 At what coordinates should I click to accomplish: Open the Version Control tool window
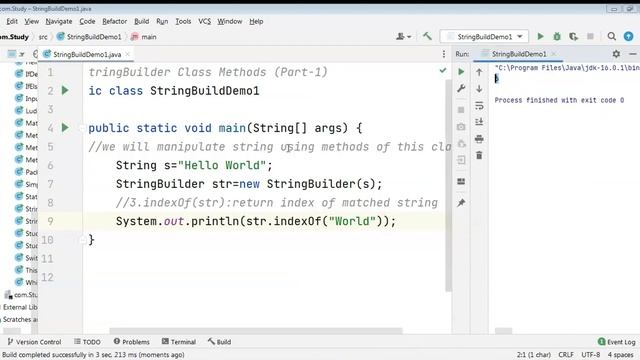click(34, 342)
